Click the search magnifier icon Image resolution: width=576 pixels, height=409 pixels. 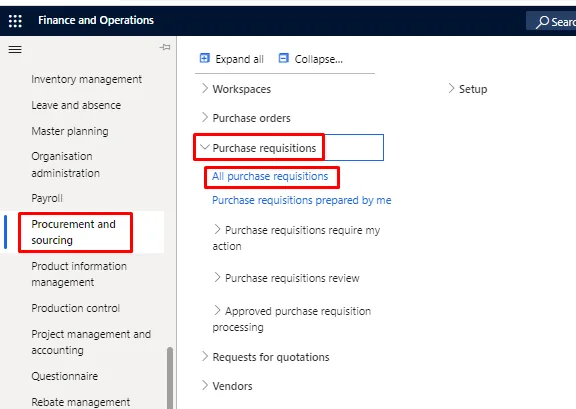click(542, 22)
